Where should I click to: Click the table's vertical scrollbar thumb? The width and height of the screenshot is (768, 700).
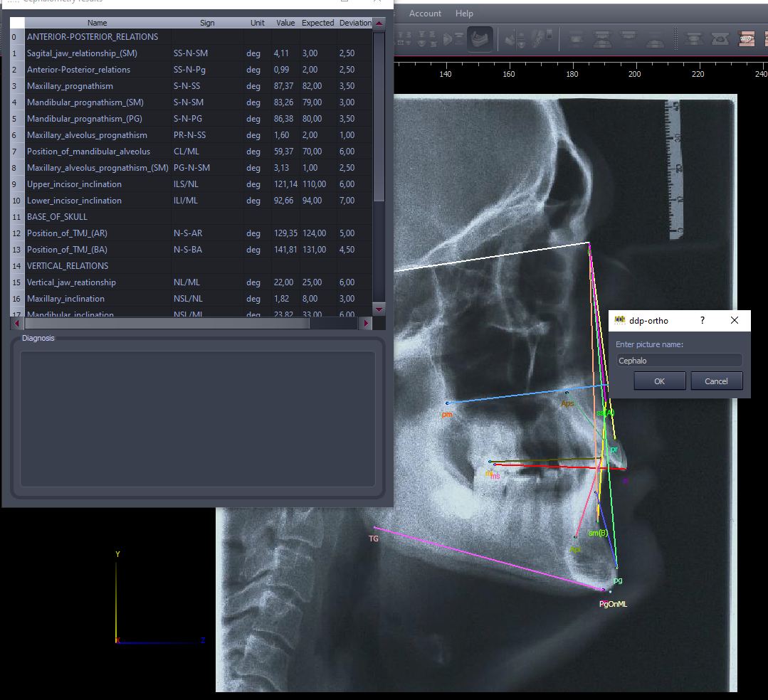click(379, 114)
